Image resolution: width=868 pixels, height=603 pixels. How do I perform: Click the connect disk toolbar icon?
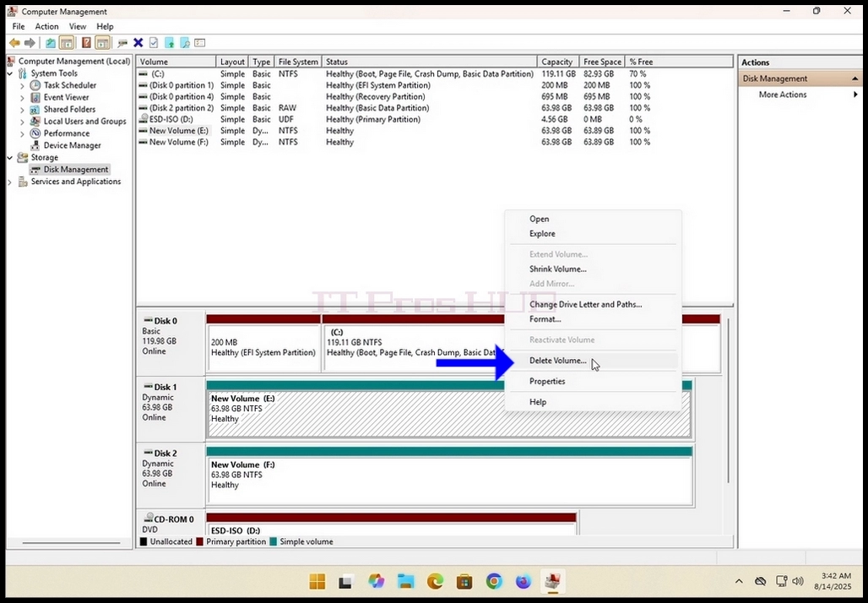(x=123, y=42)
